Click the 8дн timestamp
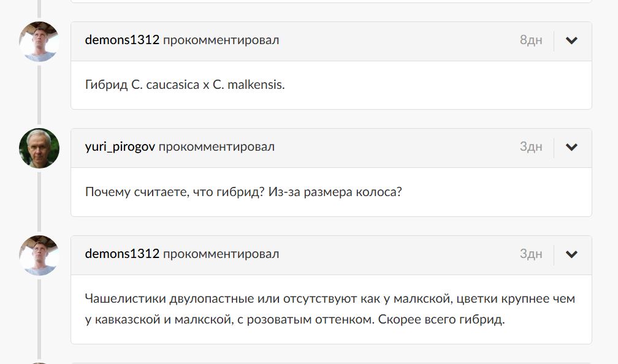Image resolution: width=618 pixels, height=364 pixels. click(531, 40)
